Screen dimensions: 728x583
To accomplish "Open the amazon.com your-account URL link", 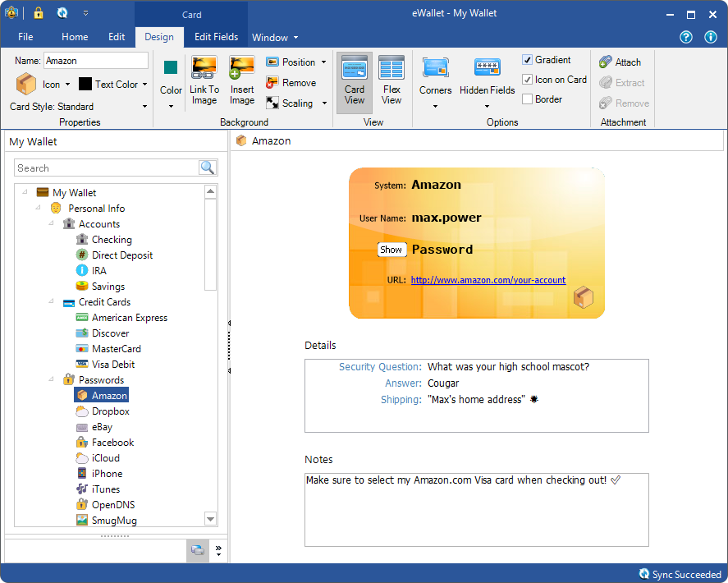I will click(x=488, y=280).
